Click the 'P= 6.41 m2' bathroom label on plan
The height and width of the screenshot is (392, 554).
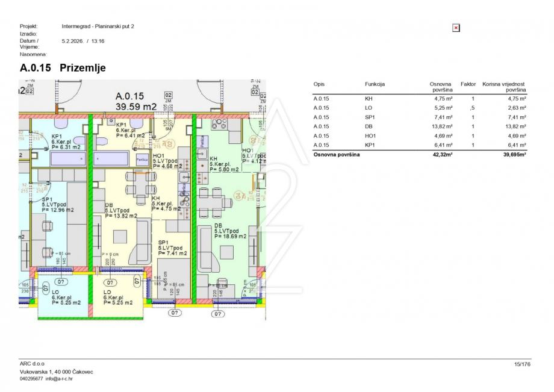(x=131, y=135)
